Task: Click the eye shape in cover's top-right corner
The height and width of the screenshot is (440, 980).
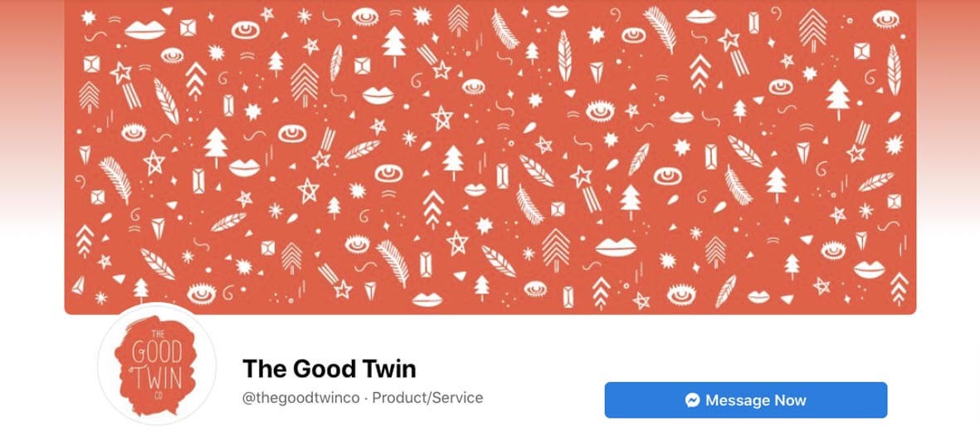Action: 885,19
